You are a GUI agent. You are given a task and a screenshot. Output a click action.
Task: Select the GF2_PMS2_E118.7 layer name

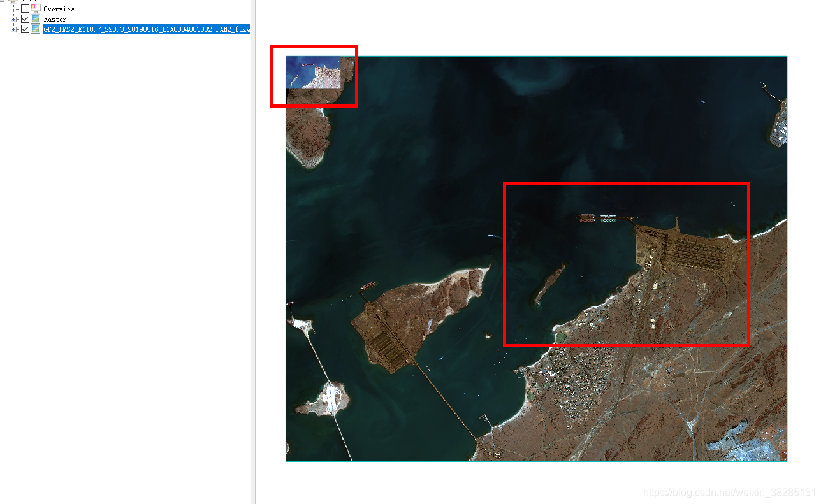146,29
